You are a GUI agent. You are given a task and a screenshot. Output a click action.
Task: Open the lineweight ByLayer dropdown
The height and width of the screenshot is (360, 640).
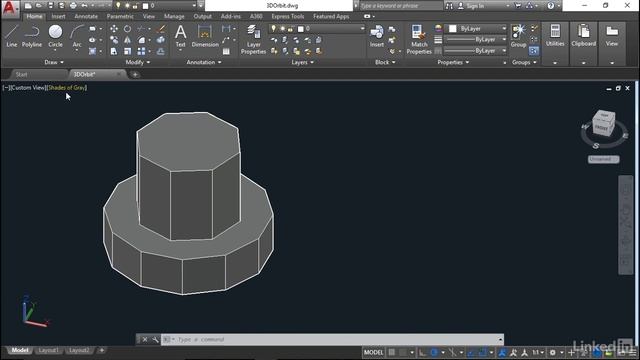pos(475,40)
